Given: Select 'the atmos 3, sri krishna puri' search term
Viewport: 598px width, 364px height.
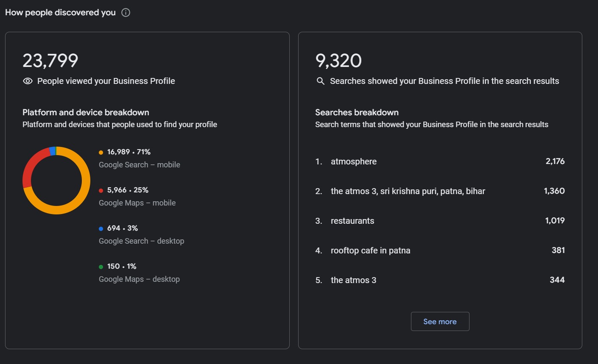Looking at the screenshot, I should click(408, 191).
